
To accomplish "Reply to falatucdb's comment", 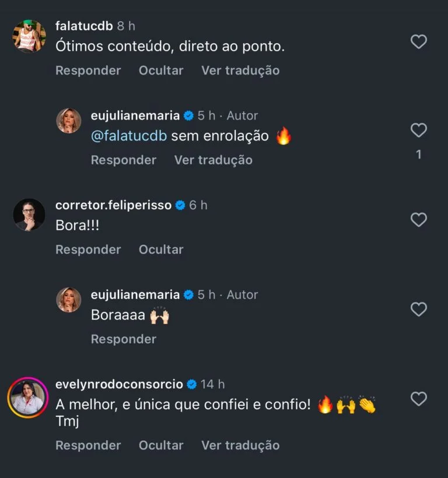I will (x=88, y=71).
